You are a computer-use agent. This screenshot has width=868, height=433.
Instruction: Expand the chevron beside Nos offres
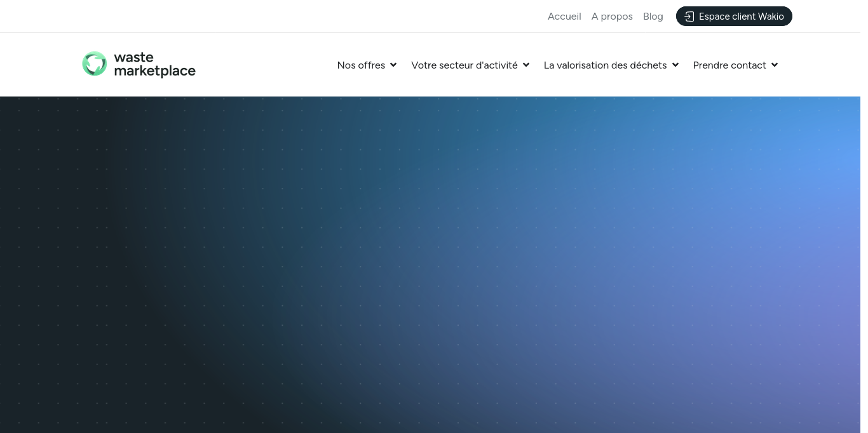pos(393,65)
